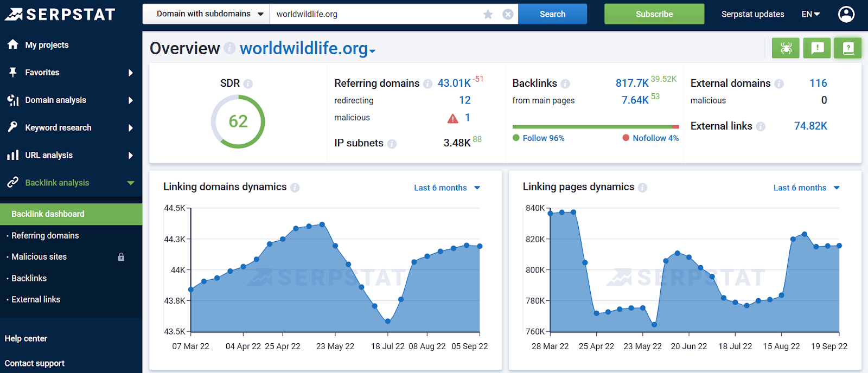Click lowest data point on linking domains chart
Screen dimensions: 868x373
tap(387, 321)
